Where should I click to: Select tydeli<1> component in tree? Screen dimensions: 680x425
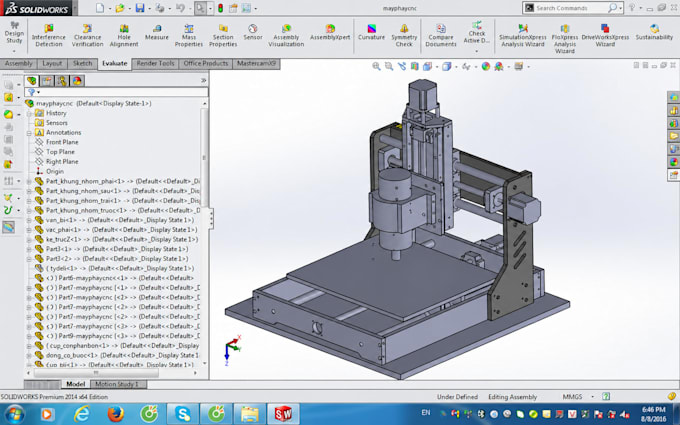point(120,268)
